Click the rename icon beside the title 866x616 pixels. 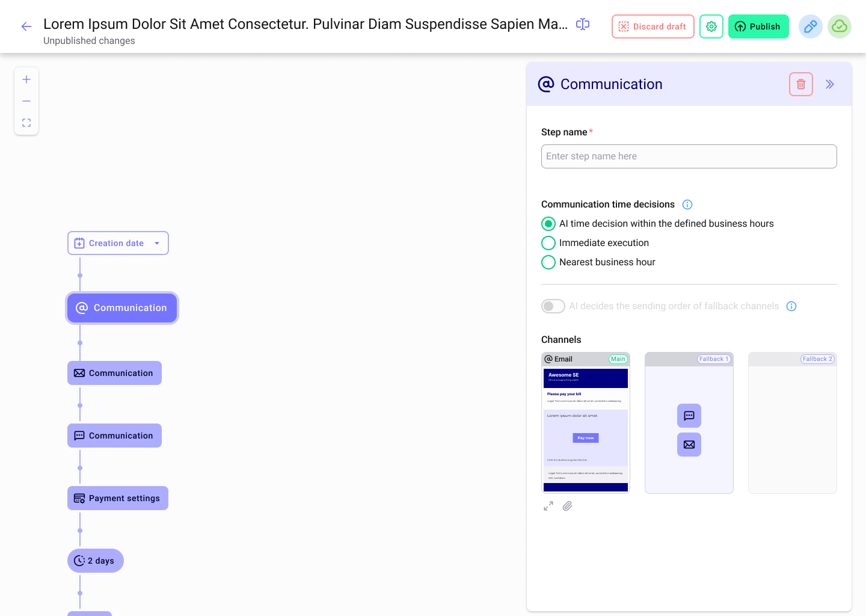click(583, 24)
